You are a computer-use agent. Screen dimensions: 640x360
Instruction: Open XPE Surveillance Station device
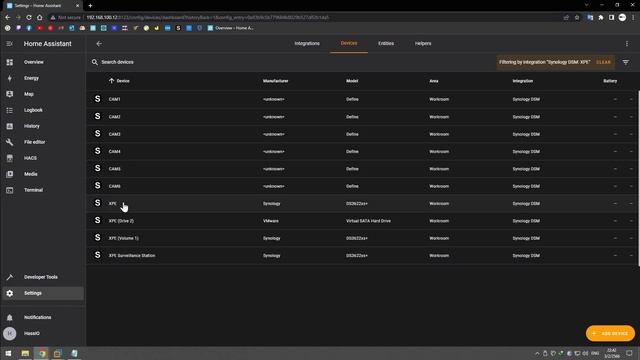[x=362, y=256]
